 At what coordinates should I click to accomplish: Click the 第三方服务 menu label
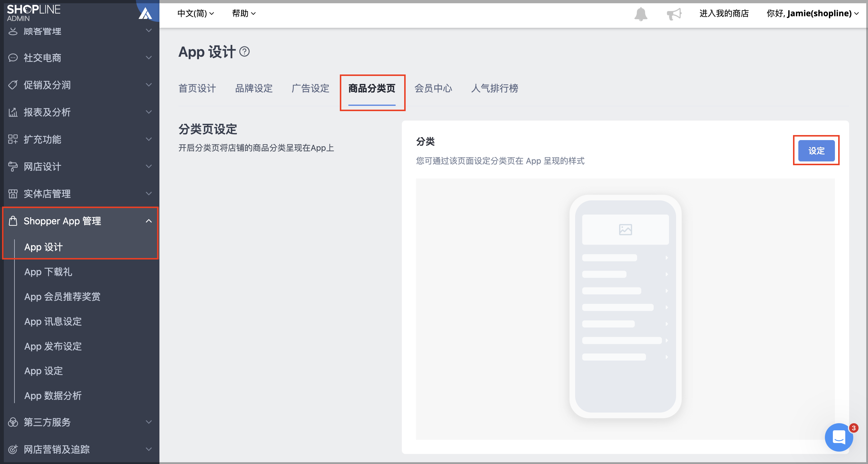47,422
